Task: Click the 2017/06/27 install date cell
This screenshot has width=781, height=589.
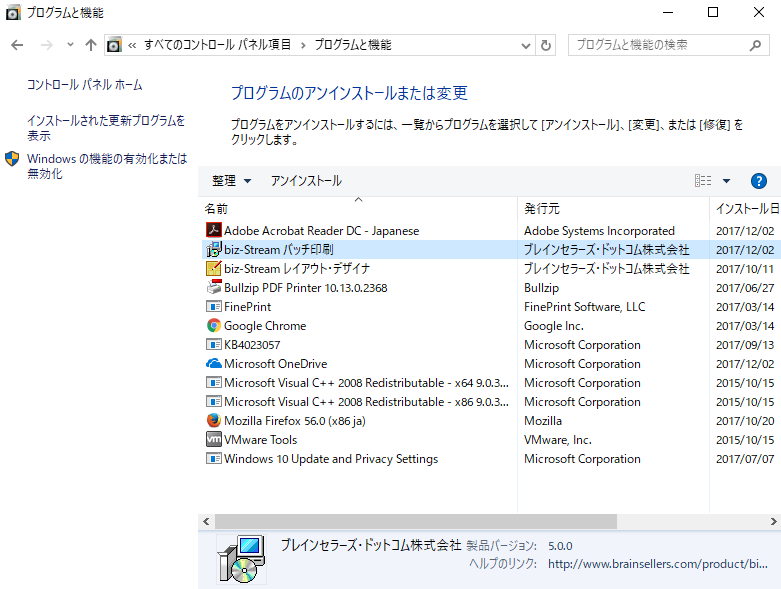Action: [x=745, y=288]
